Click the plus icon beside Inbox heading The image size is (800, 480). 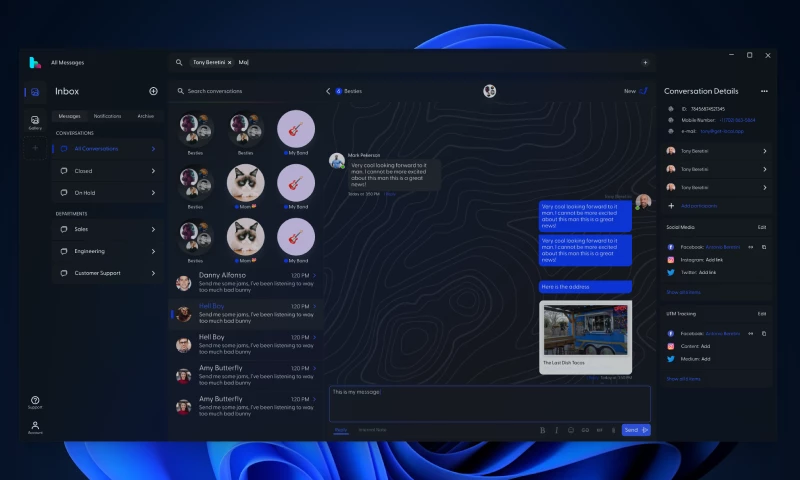click(153, 91)
